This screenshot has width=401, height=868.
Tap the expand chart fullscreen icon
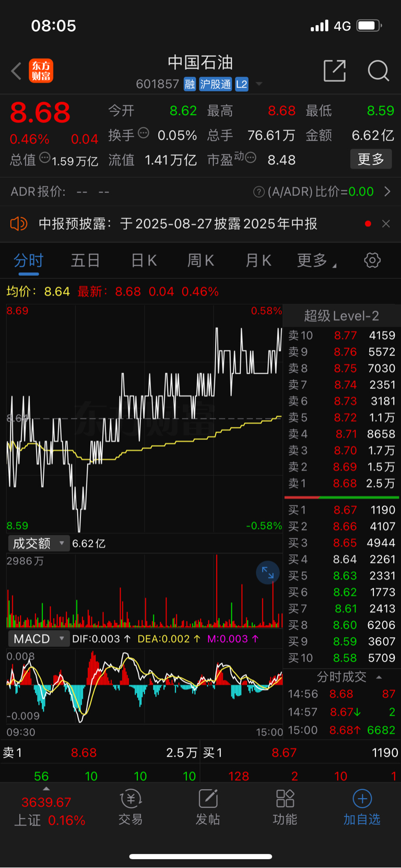click(268, 573)
